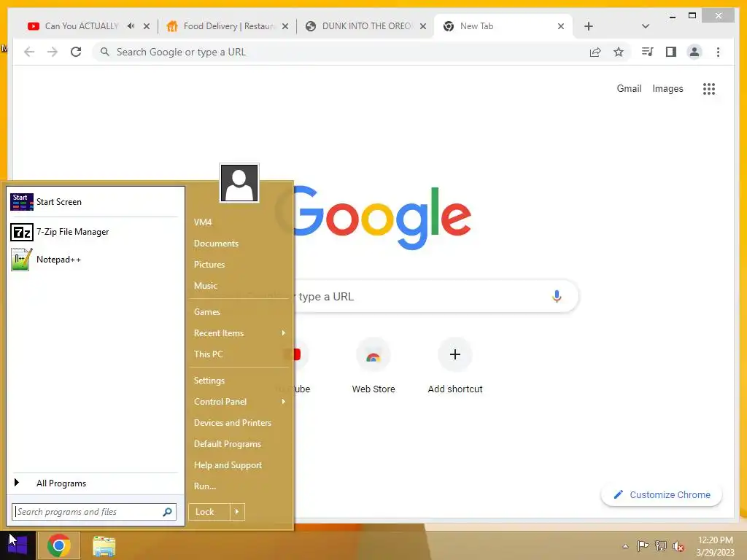Click the taskbar clock and date
747x560 pixels.
tap(715, 546)
